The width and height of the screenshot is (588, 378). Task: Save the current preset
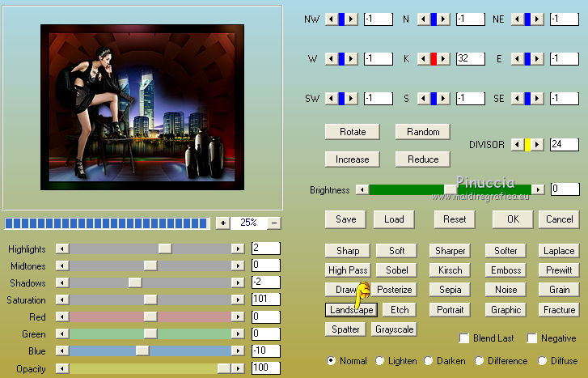pos(345,219)
